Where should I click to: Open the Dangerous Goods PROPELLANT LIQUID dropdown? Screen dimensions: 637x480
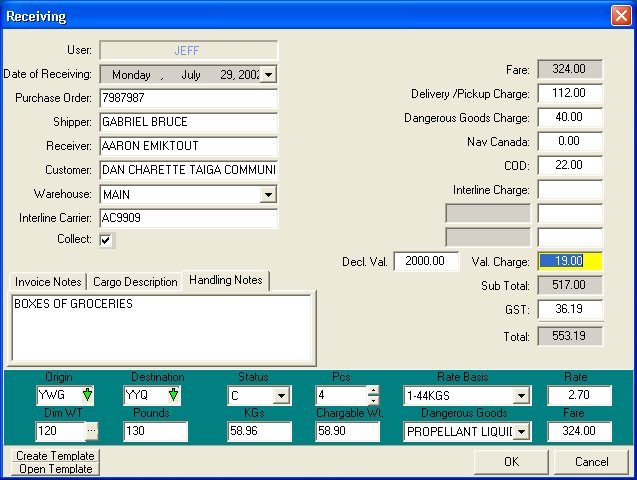pos(521,432)
